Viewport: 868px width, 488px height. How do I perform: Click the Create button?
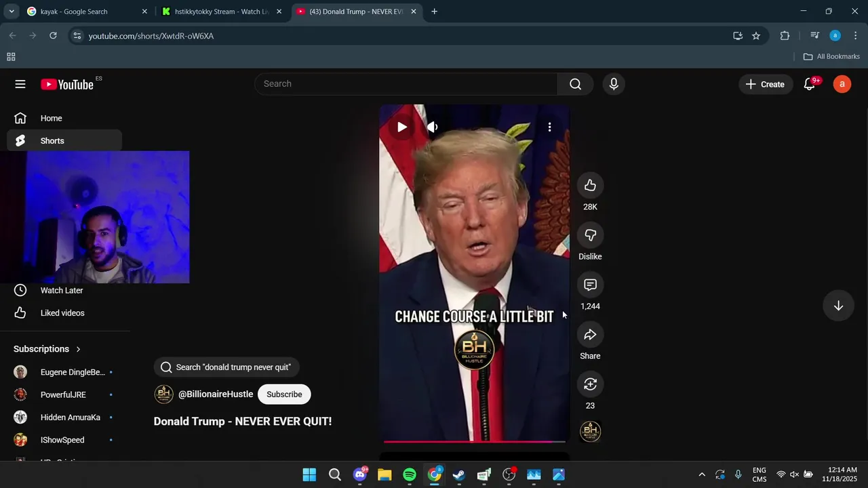click(765, 84)
